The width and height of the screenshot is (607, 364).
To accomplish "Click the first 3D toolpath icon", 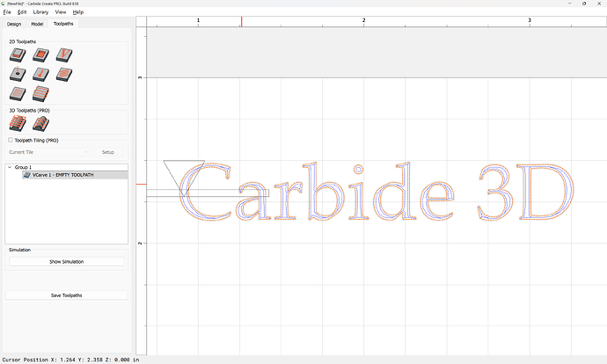I will click(x=18, y=124).
